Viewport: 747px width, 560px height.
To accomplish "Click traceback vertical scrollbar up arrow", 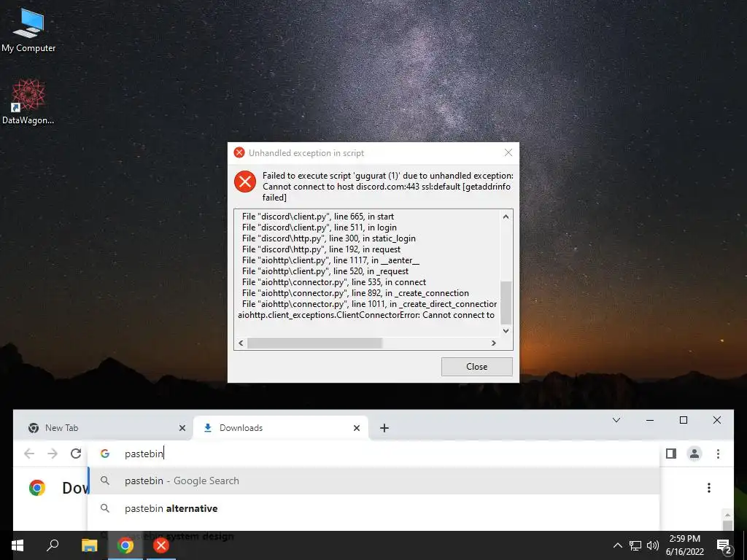I will [x=506, y=217].
